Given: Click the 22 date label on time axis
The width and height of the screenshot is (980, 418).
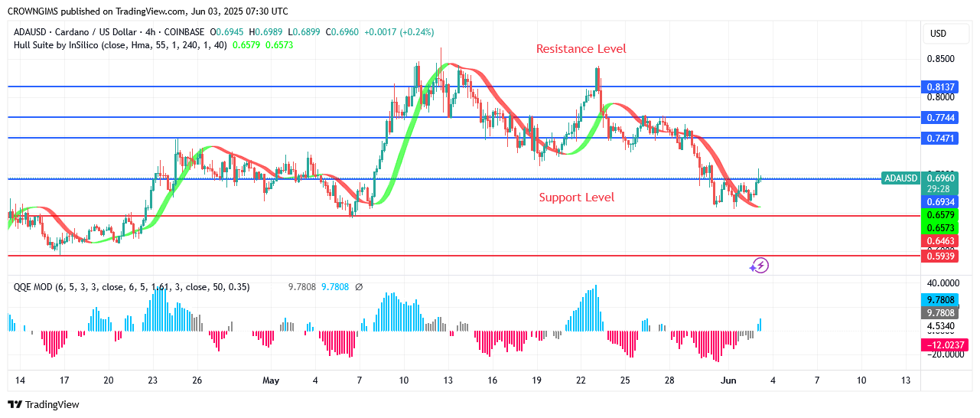Looking at the screenshot, I should [x=581, y=380].
